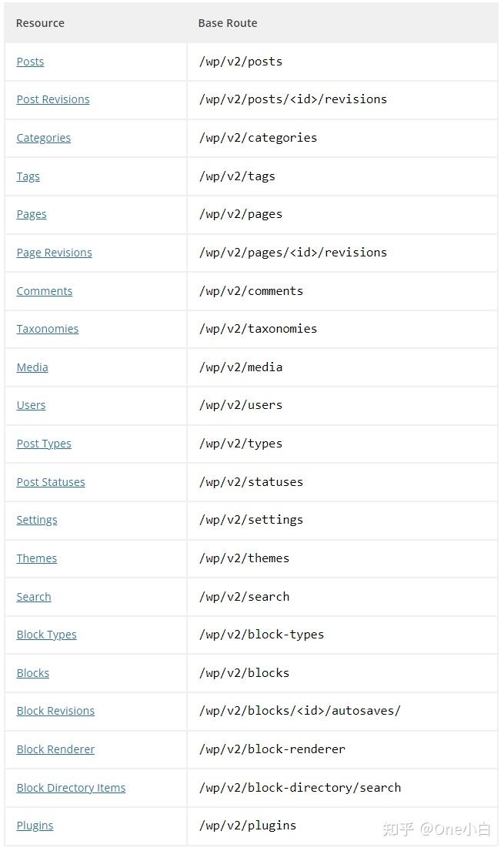Image resolution: width=504 pixels, height=851 pixels.
Task: Go to the Post Types link
Action: point(44,444)
